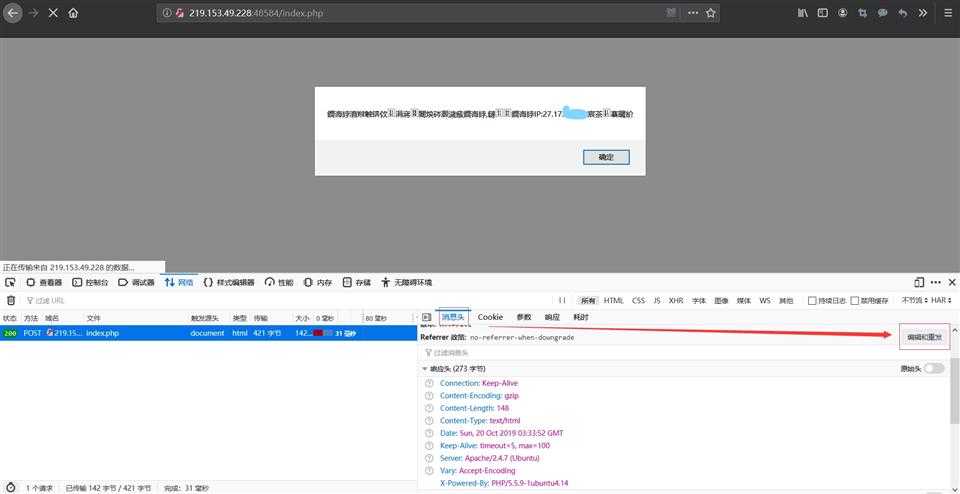
Task: Open the chat bubble toolbar icon
Action: [x=882, y=13]
